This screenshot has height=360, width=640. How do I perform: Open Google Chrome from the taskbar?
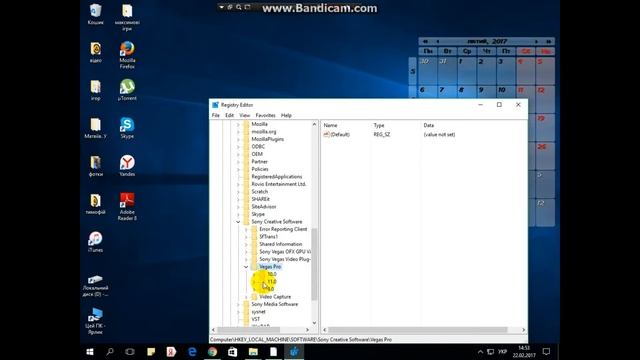[212, 351]
